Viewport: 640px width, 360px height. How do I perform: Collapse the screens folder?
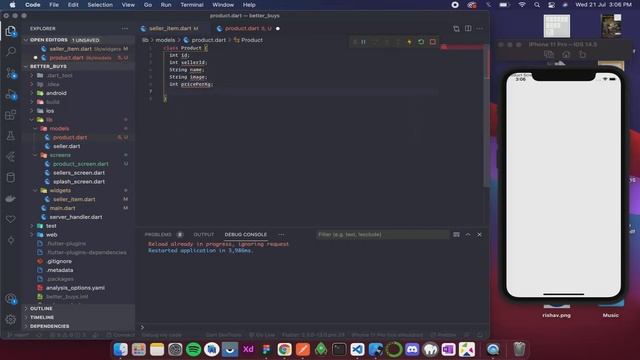point(60,155)
